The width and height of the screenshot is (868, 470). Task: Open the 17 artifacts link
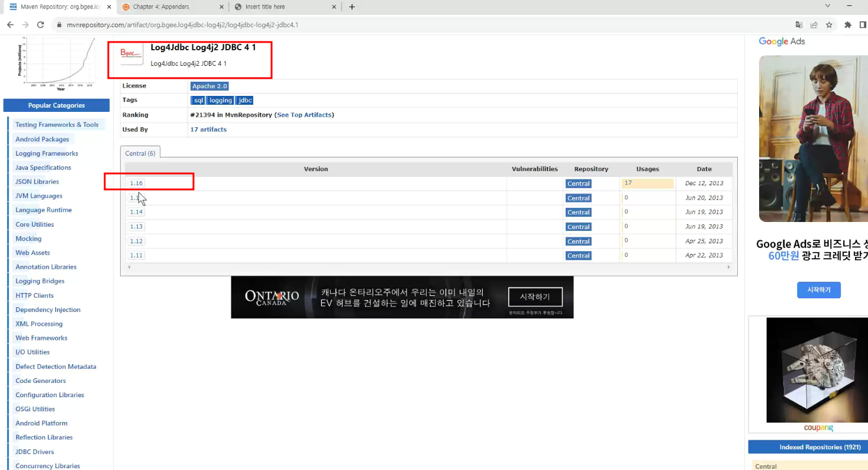[x=208, y=129]
